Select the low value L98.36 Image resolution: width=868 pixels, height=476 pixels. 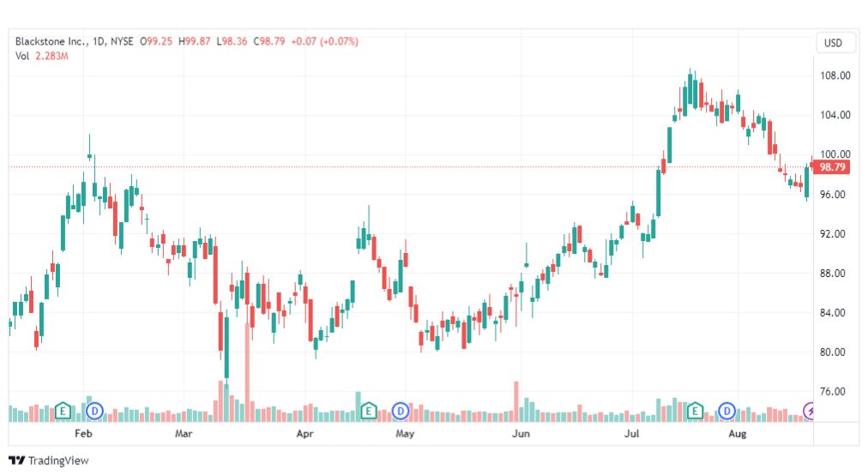[232, 41]
